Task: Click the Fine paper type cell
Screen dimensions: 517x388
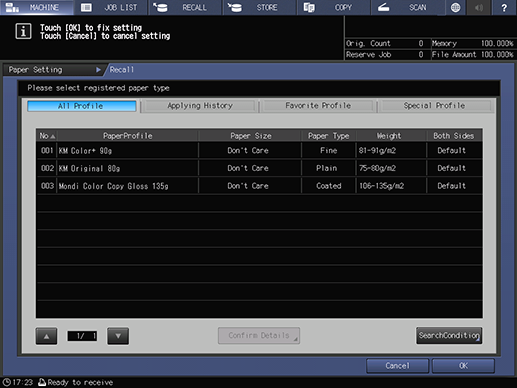Action: (x=329, y=150)
